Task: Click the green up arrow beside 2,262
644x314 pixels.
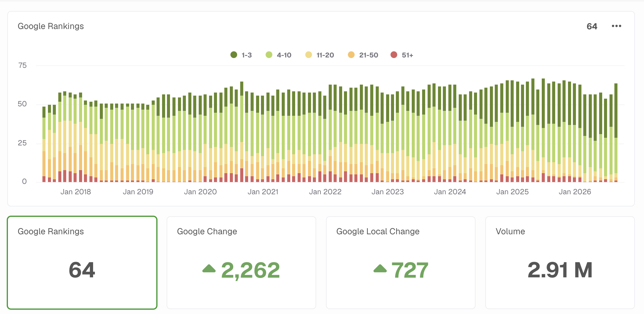Action: tap(209, 268)
